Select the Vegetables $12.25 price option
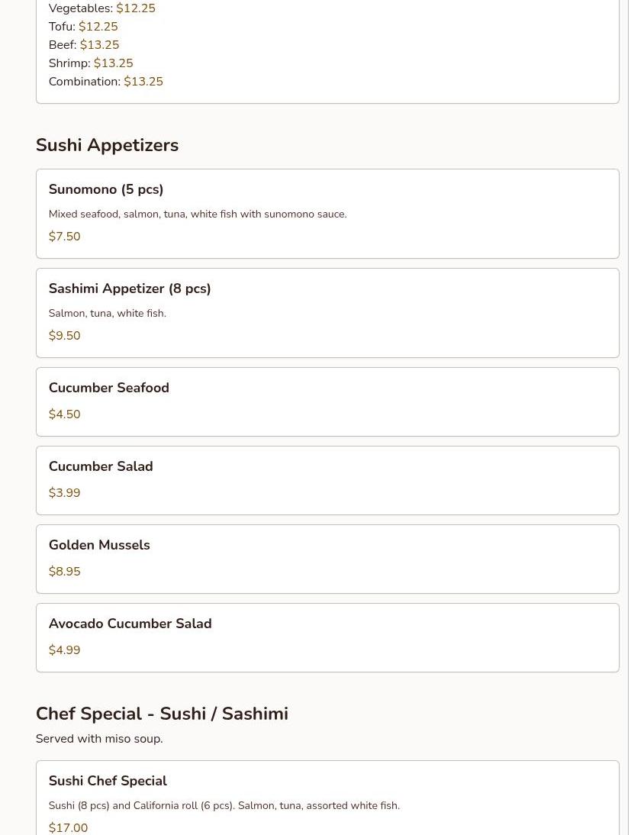 click(x=135, y=8)
